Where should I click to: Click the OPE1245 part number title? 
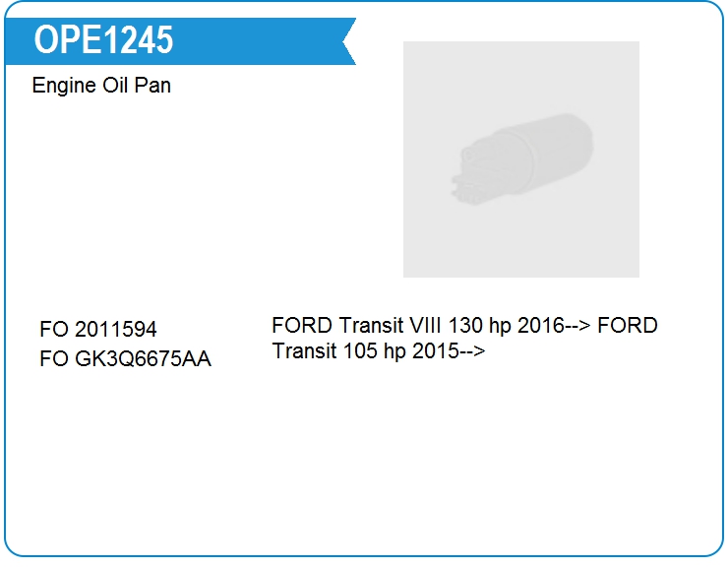(103, 40)
